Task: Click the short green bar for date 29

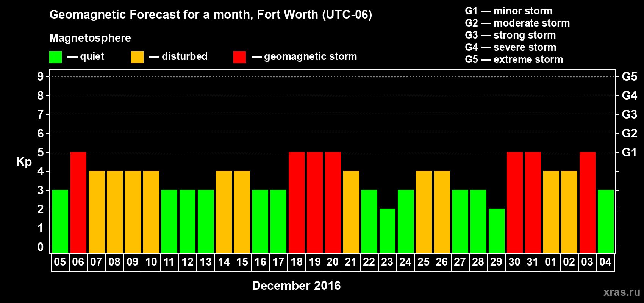Action: 497,231
